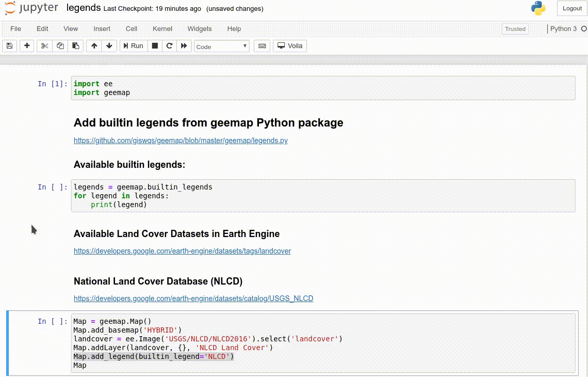Expand the cell type Code dropdown

pos(222,46)
